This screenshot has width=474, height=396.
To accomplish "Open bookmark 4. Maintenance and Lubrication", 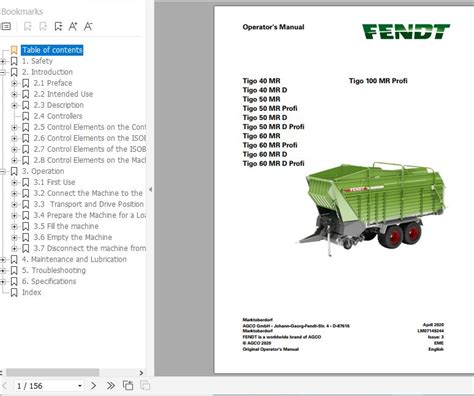I will [74, 259].
